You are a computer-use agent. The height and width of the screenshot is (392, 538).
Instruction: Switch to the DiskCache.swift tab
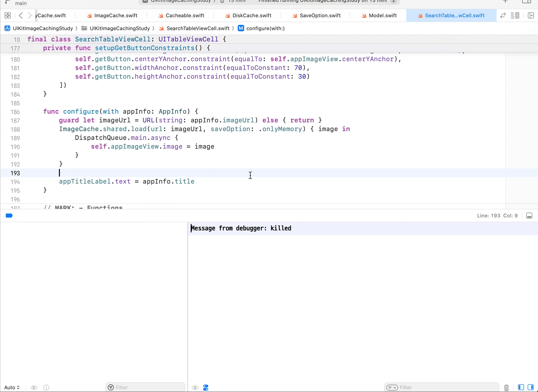tap(251, 16)
